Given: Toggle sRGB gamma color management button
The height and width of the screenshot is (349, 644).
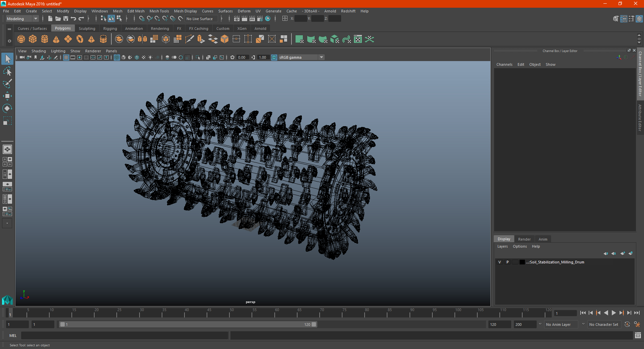Looking at the screenshot, I should 274,57.
